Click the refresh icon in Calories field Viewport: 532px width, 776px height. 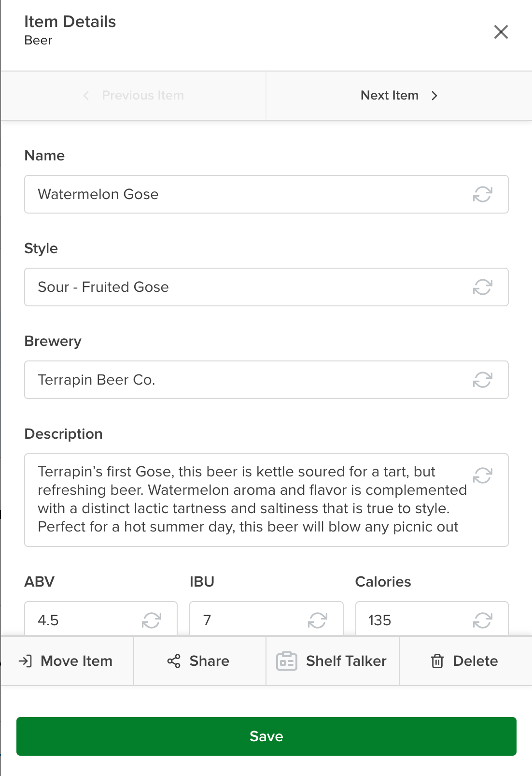tap(482, 620)
